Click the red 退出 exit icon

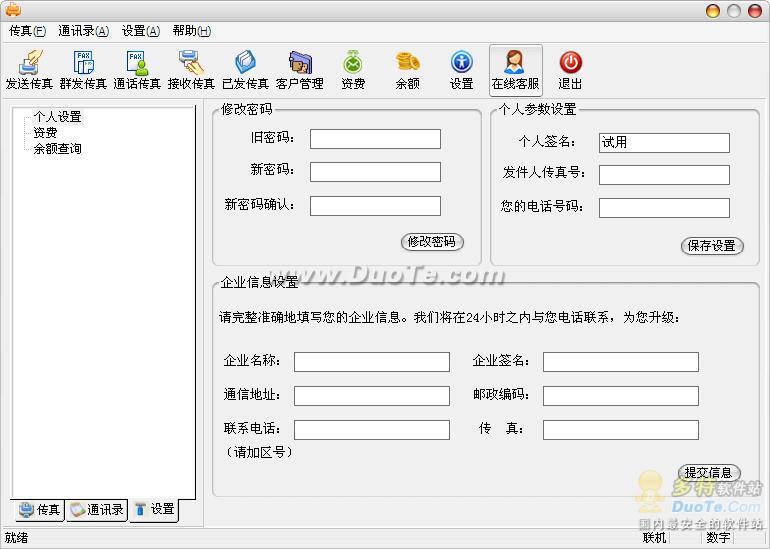[570, 70]
